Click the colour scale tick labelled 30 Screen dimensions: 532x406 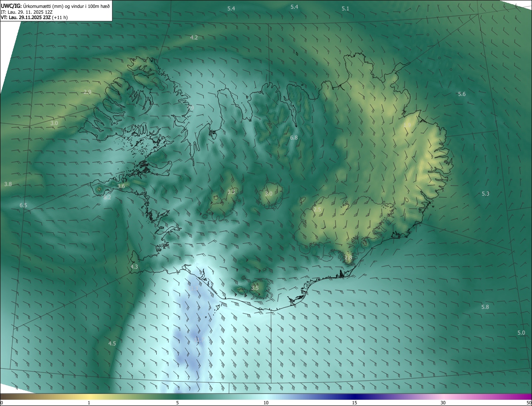click(443, 403)
